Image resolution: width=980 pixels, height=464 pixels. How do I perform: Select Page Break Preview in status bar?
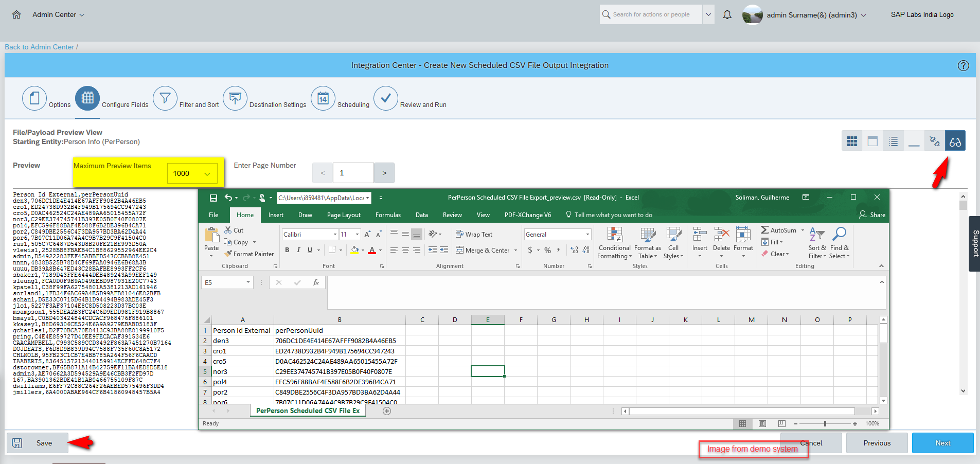[782, 423]
